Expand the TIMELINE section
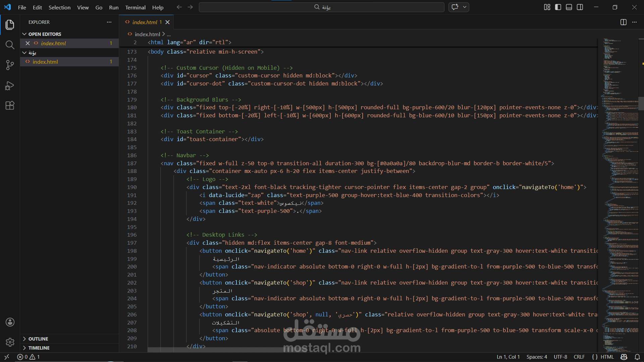644x362 pixels. pyautogui.click(x=39, y=348)
